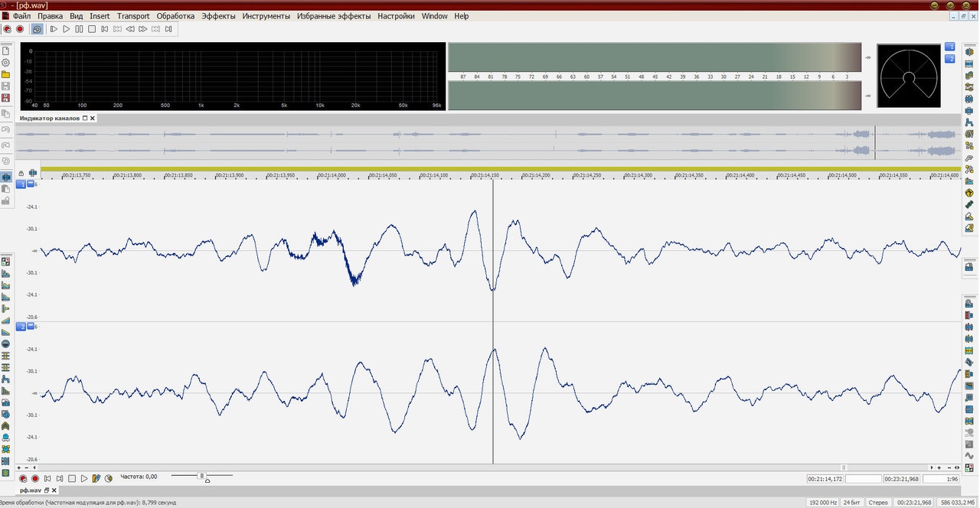Click Play in top transport toolbar

67,29
